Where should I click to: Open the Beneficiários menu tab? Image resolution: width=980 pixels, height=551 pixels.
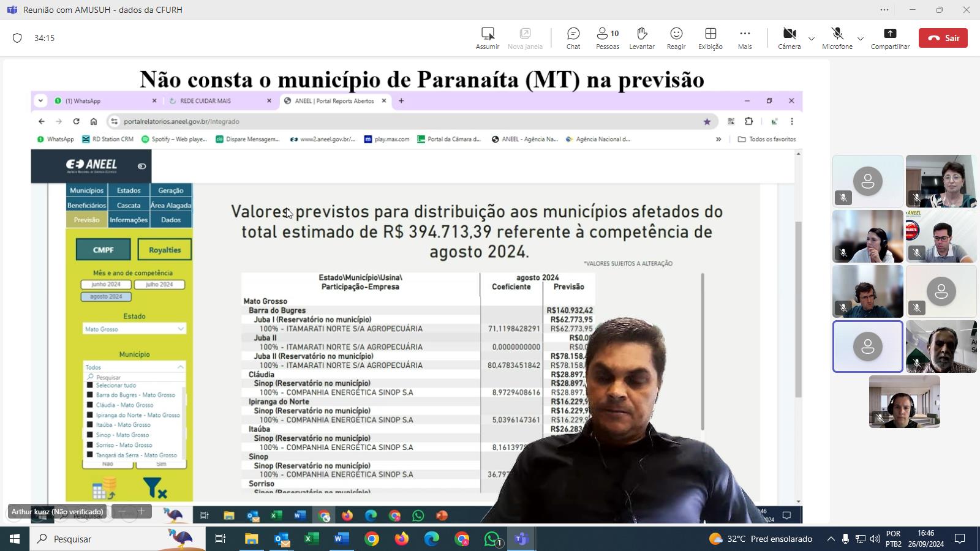click(86, 205)
